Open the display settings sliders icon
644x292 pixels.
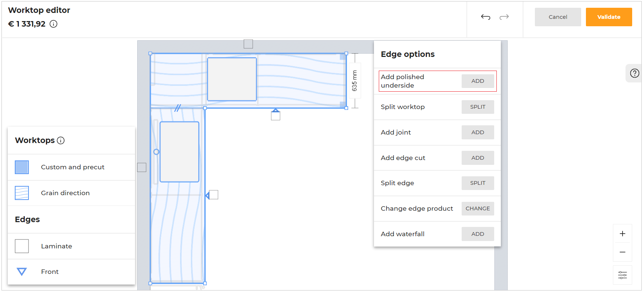point(623,275)
